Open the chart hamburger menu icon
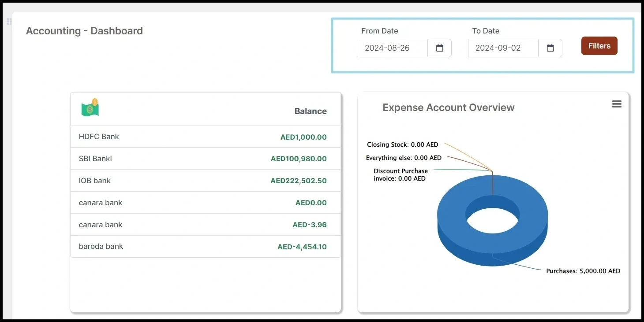This screenshot has height=322, width=644. tap(617, 104)
